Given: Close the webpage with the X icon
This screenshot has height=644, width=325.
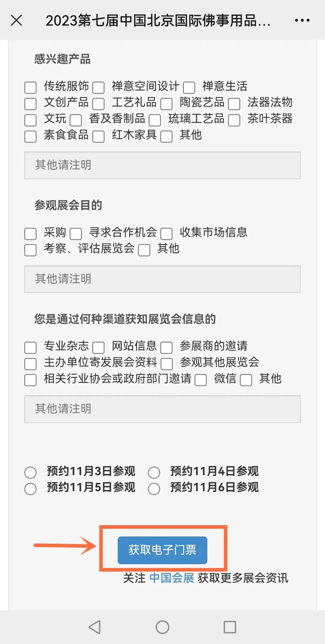Looking at the screenshot, I should coord(16,20).
